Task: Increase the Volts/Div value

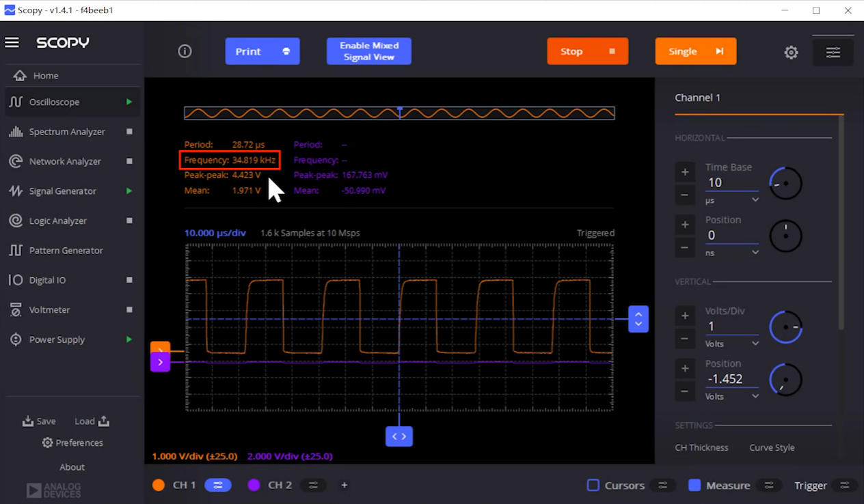Action: [x=685, y=316]
